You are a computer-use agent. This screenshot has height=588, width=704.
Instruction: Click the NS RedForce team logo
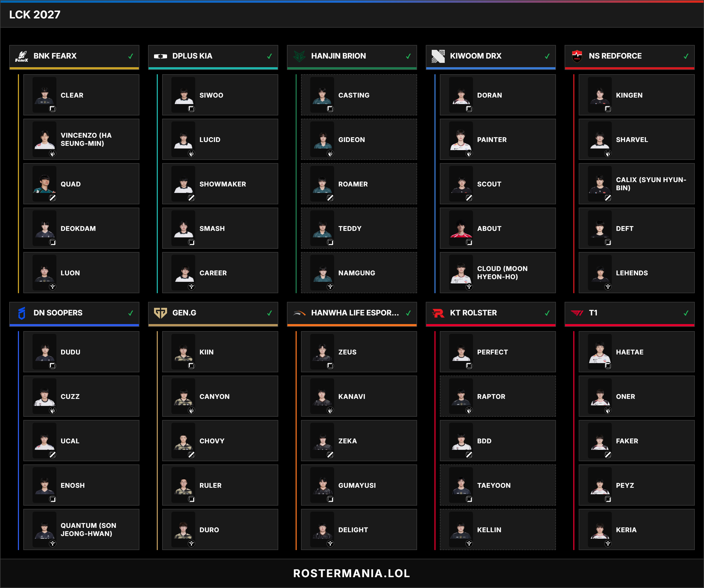point(577,56)
